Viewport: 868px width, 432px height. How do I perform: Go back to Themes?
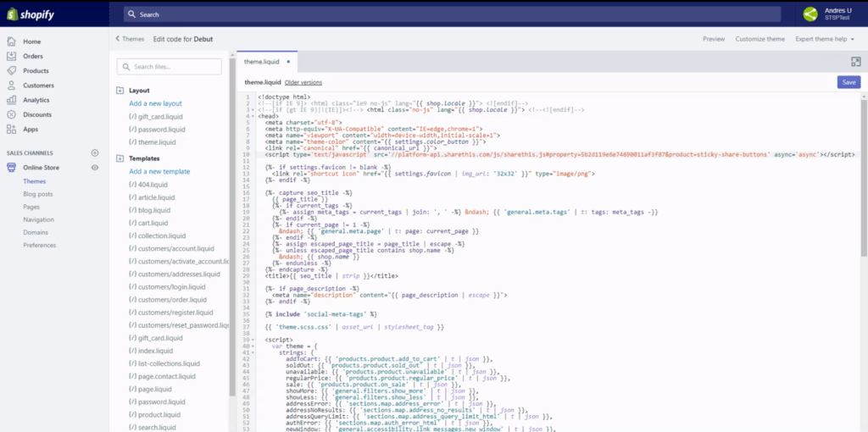coord(130,39)
